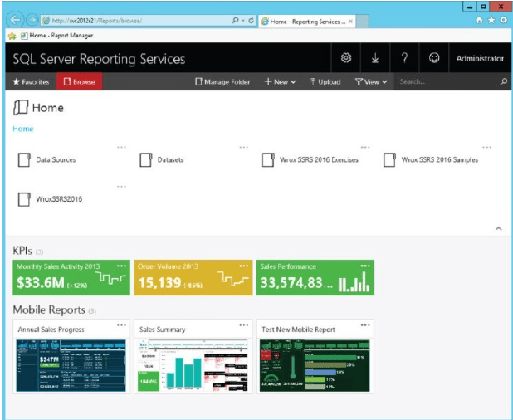This screenshot has height=420, width=513.
Task: Open the Sales Summary report thumbnail
Action: pyautogui.click(x=193, y=365)
